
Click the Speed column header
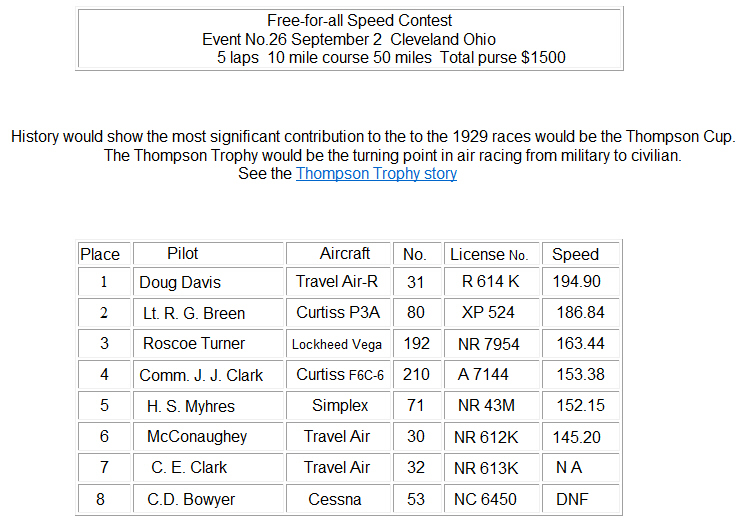point(576,255)
